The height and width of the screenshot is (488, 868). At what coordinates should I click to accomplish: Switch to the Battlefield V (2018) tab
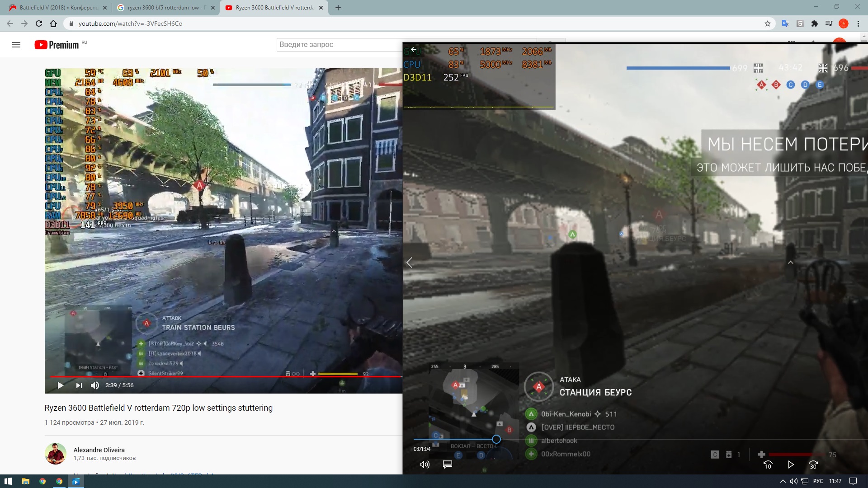coord(58,8)
